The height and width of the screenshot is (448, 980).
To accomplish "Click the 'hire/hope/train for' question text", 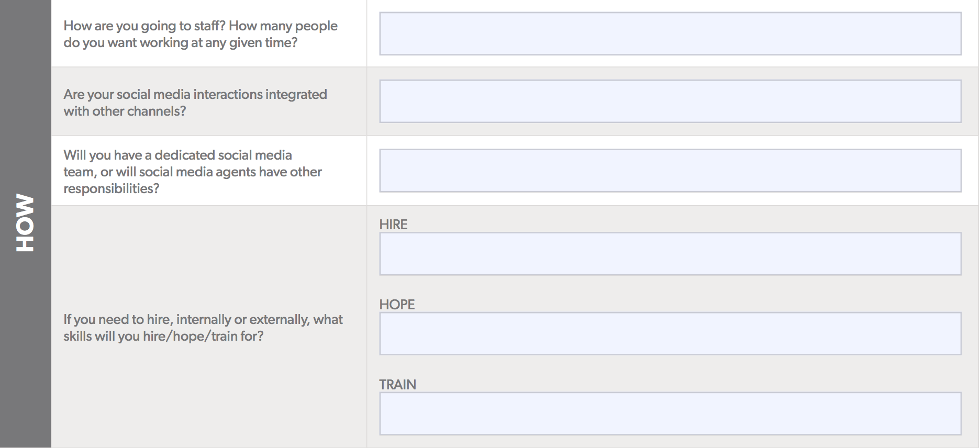I will pos(203,328).
